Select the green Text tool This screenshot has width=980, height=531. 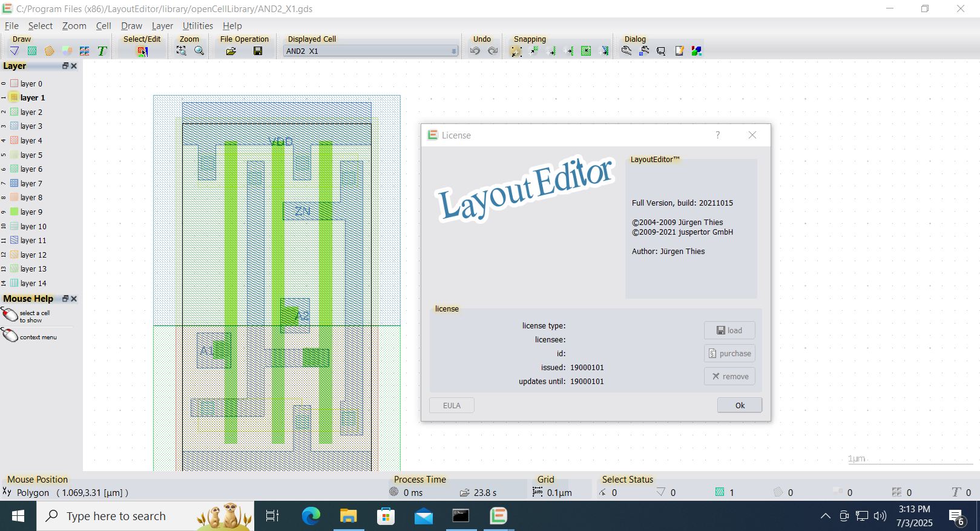click(x=102, y=51)
